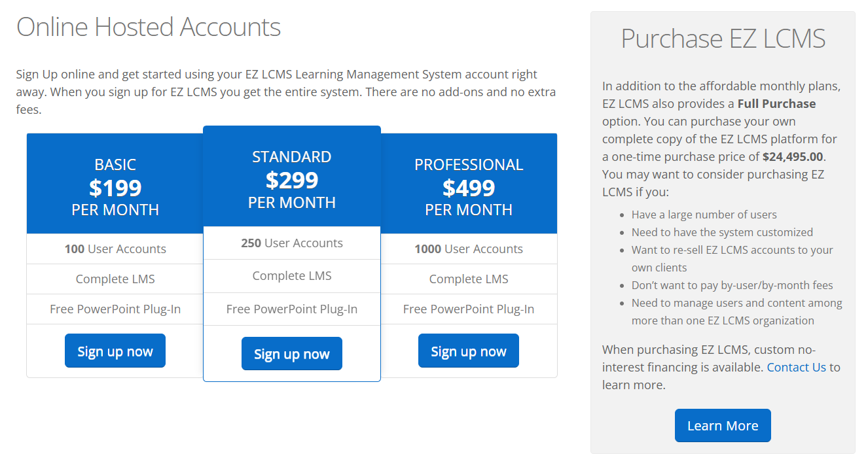This screenshot has height=467, width=868.
Task: Click Free PowerPoint Plug-In in Basic column
Action: (x=115, y=308)
